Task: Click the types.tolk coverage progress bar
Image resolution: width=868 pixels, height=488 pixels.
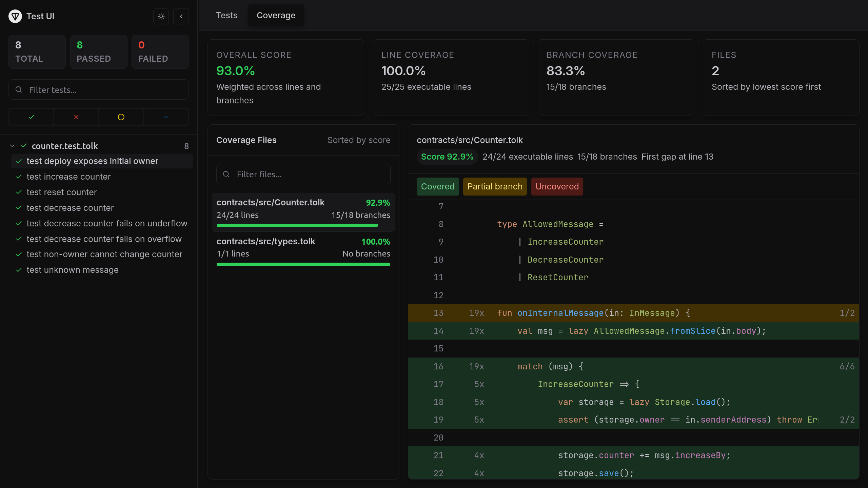Action: click(303, 264)
